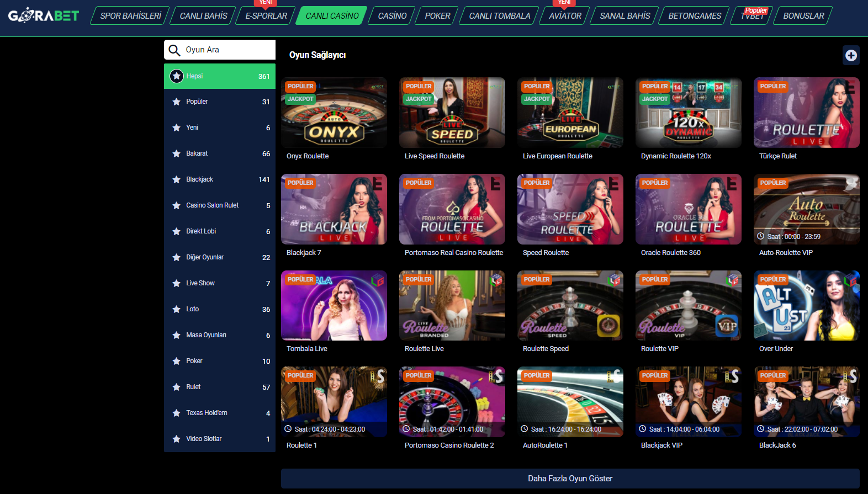This screenshot has width=868, height=494.
Task: Open the Aviator tab
Action: (x=565, y=15)
